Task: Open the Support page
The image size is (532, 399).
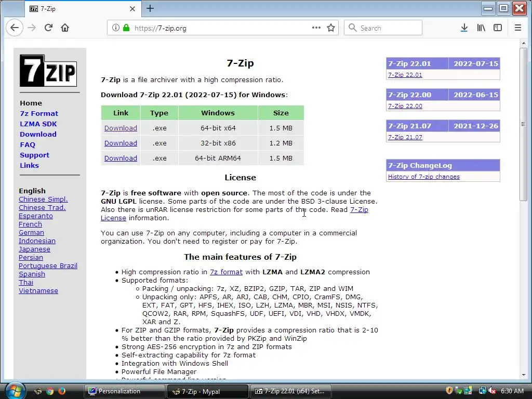Action: click(x=34, y=155)
